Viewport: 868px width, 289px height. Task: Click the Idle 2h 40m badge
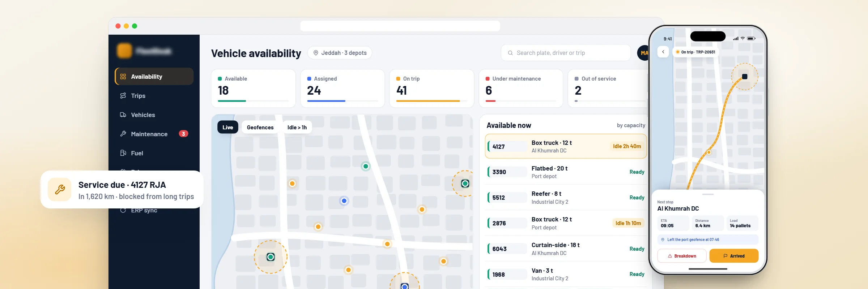(x=627, y=146)
